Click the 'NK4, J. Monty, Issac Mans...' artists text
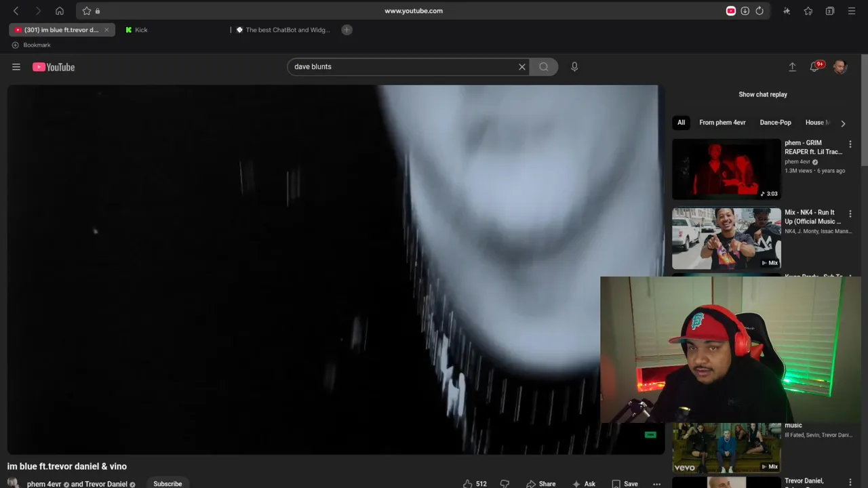The image size is (868, 488). 818,231
